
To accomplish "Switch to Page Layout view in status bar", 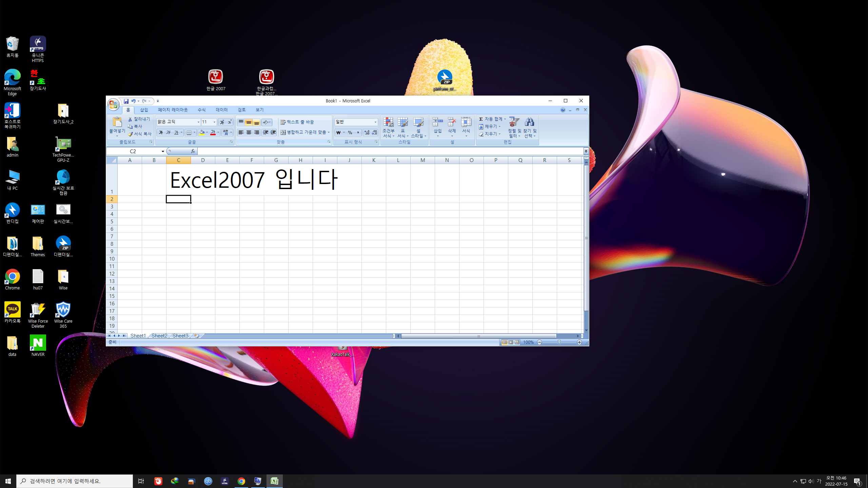I will coord(511,342).
